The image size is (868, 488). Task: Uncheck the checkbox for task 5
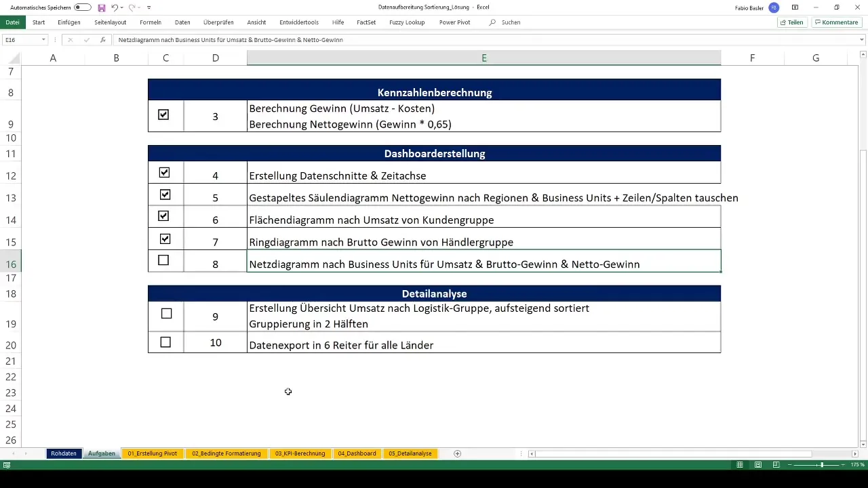[x=164, y=195]
